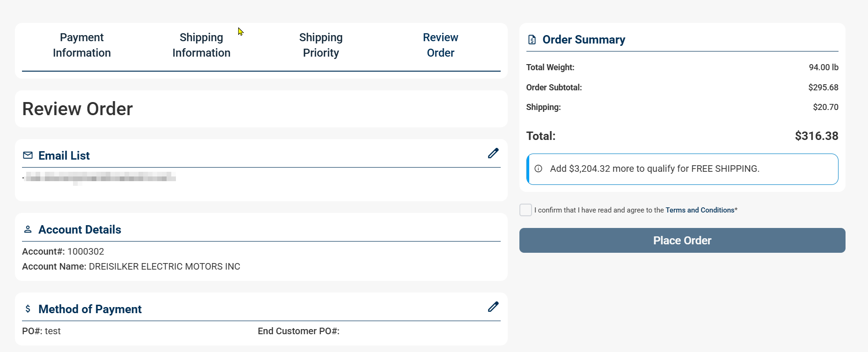Click the Account Name DREISILKER ELECTRIC MOTORS text
Image resolution: width=868 pixels, height=352 pixels.
pyautogui.click(x=164, y=267)
